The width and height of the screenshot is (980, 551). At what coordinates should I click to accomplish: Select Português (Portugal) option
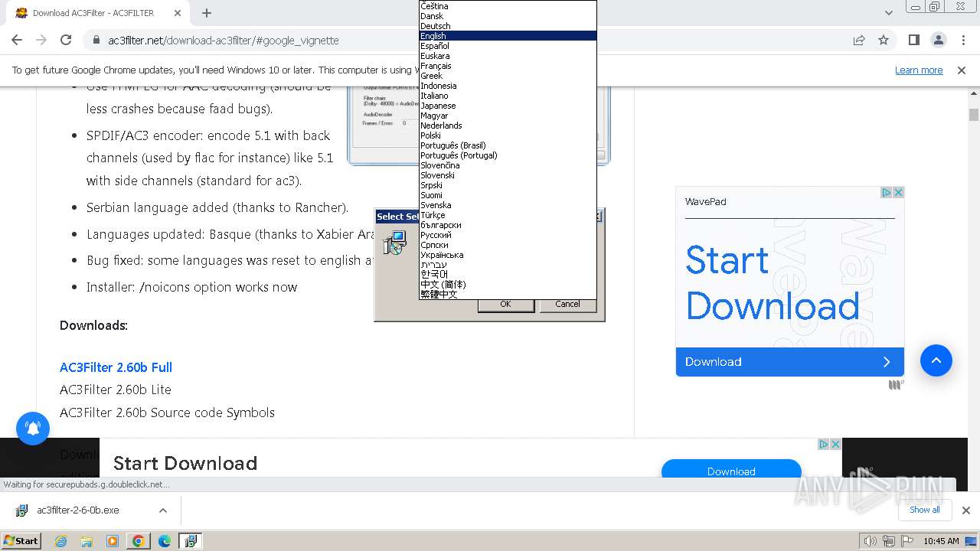pyautogui.click(x=508, y=155)
